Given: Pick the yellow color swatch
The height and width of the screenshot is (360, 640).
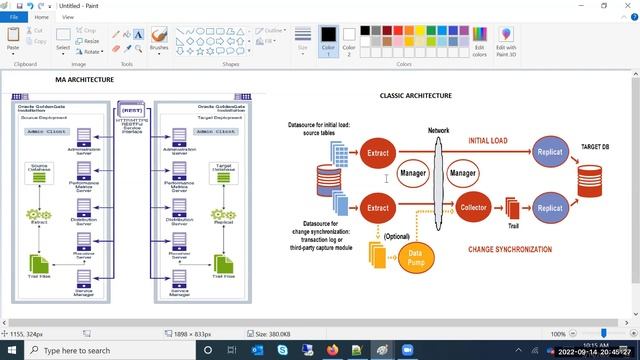Looking at the screenshot, I should coord(420,30).
